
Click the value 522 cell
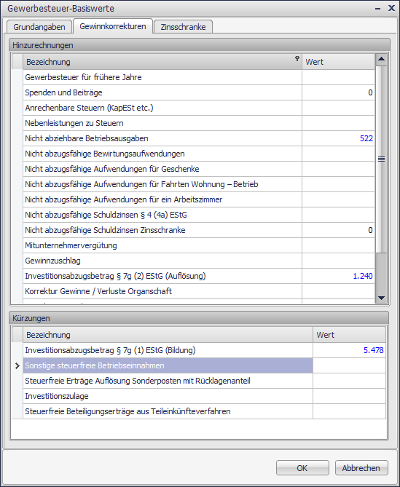point(338,138)
